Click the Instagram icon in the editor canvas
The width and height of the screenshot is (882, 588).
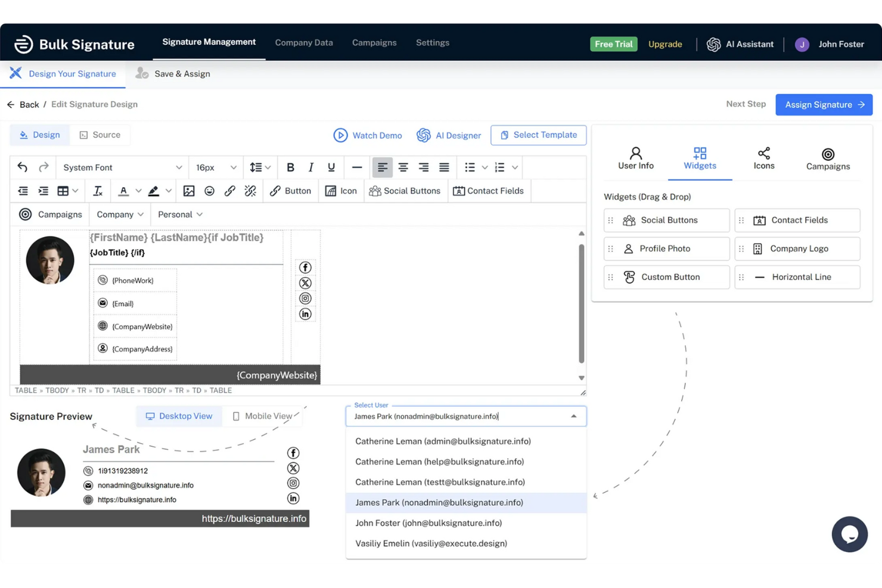(x=305, y=298)
